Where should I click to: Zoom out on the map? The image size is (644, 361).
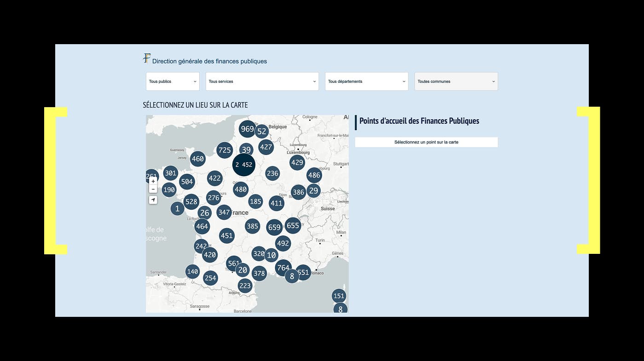tap(153, 189)
